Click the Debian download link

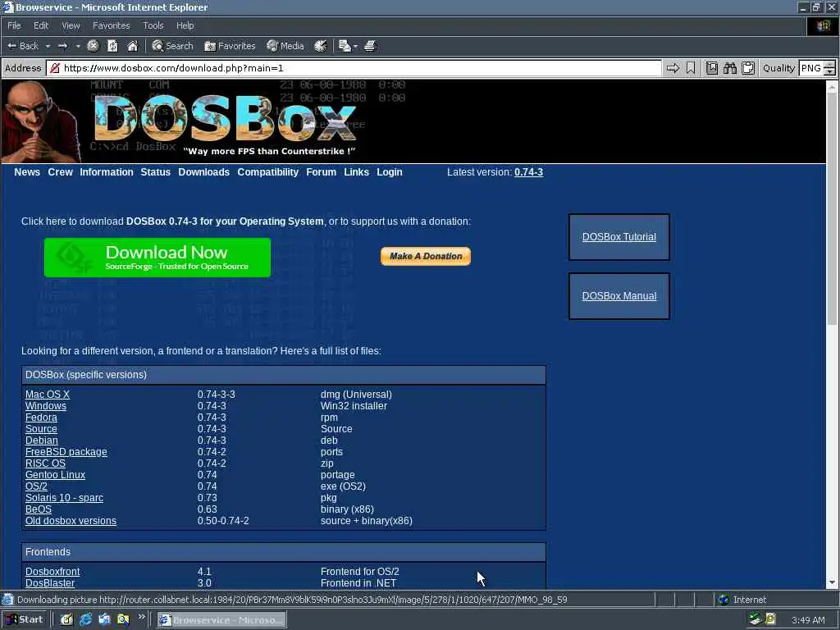pos(41,441)
